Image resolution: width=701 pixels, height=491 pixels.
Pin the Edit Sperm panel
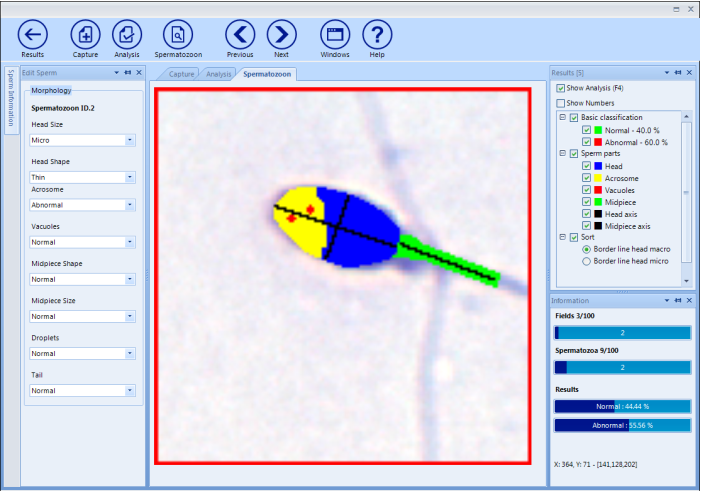(128, 72)
